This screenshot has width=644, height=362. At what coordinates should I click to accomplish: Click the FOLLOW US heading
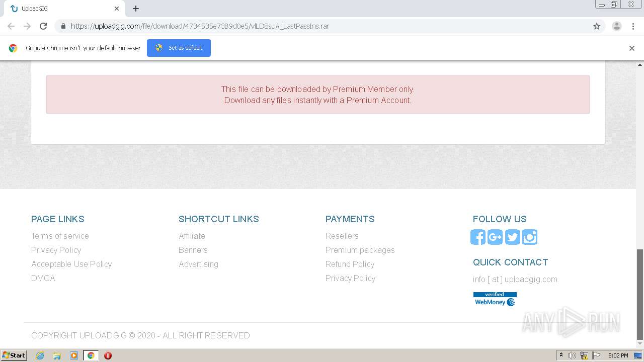(x=500, y=219)
